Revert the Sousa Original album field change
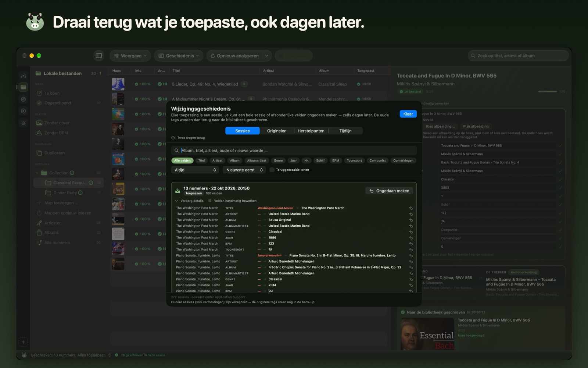The width and height of the screenshot is (588, 368). (x=411, y=220)
